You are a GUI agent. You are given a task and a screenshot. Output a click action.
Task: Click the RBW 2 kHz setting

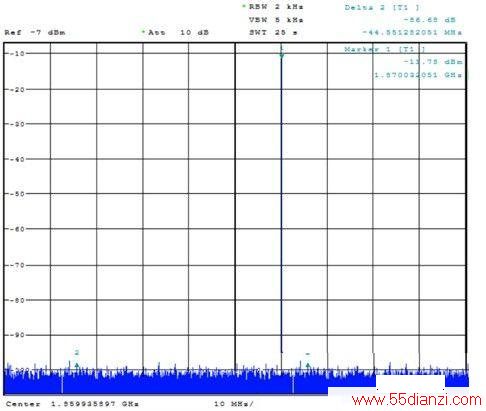(276, 6)
